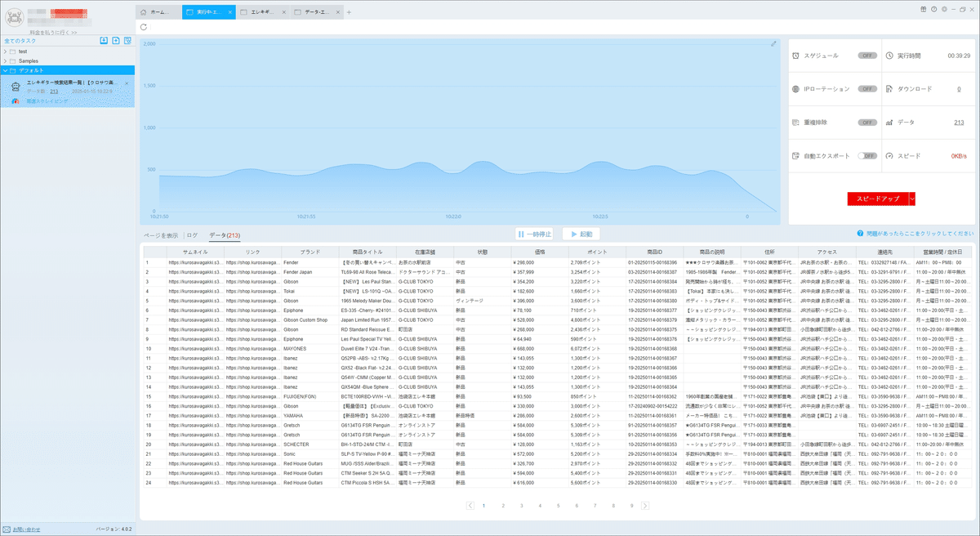Go to page 9 of results
The width and height of the screenshot is (980, 536).
[632, 506]
